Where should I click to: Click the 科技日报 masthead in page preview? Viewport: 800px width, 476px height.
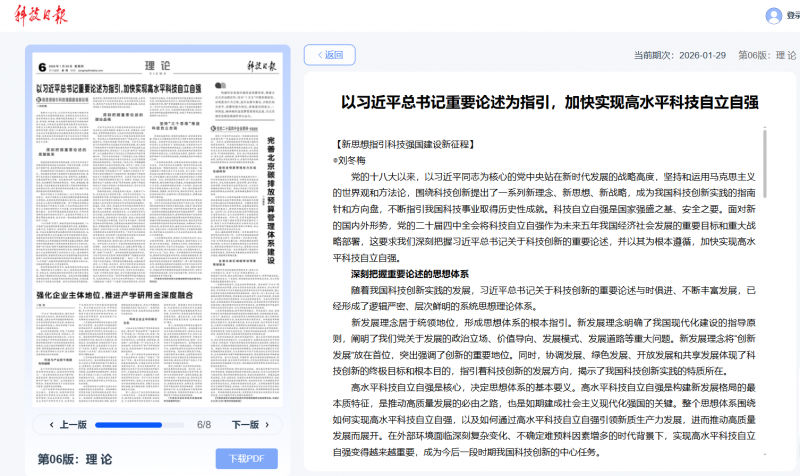tap(265, 66)
